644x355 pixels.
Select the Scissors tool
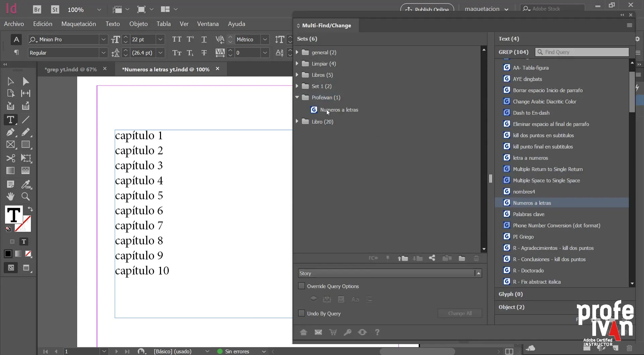click(x=10, y=158)
